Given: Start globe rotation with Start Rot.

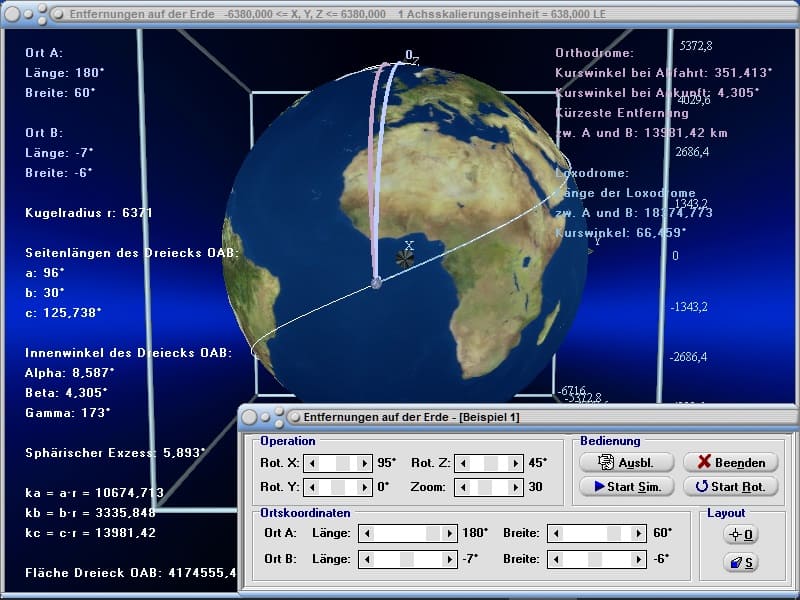Looking at the screenshot, I should pos(731,486).
